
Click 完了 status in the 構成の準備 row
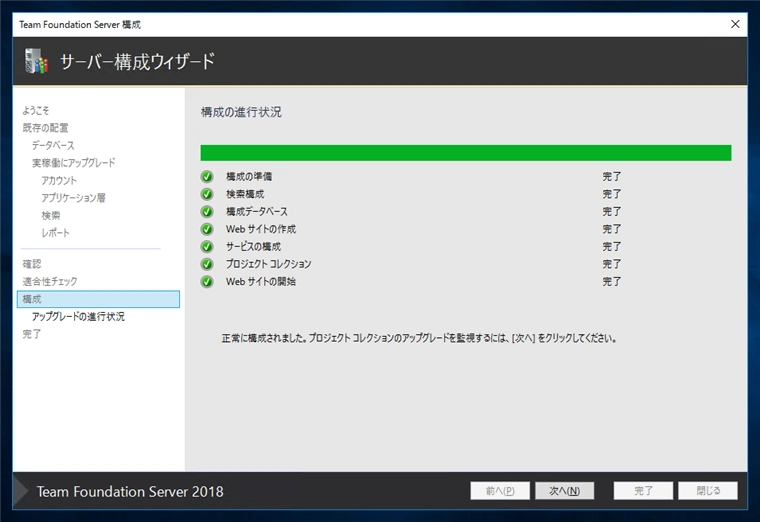click(612, 176)
